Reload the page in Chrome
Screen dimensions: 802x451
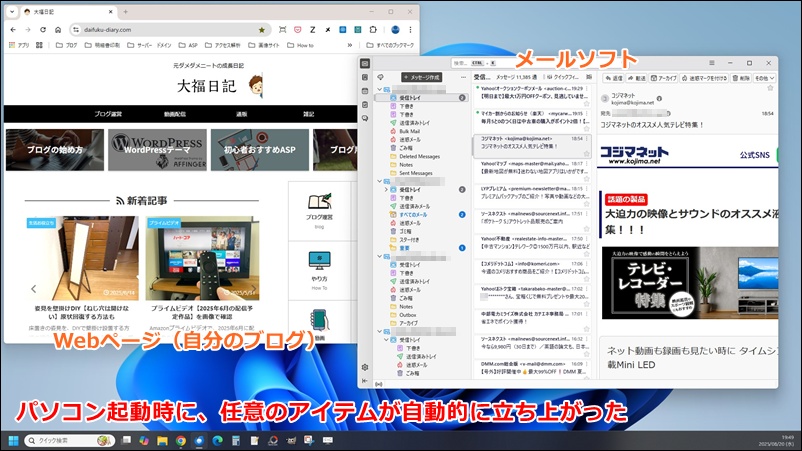pyautogui.click(x=43, y=30)
